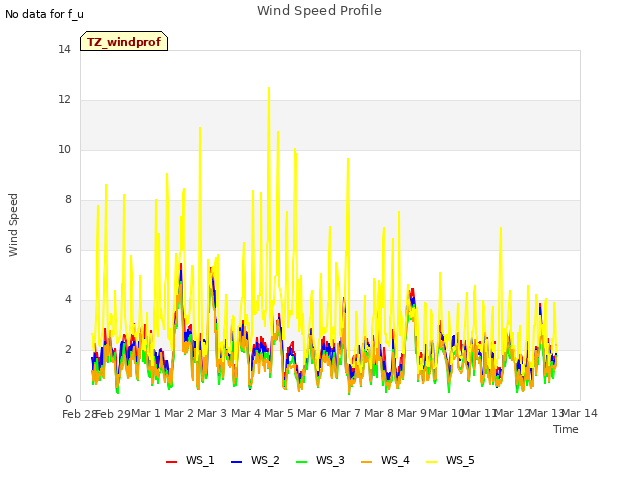Click the 'No data for f_u' message
Screen dimensions: 640x480
click(x=44, y=14)
